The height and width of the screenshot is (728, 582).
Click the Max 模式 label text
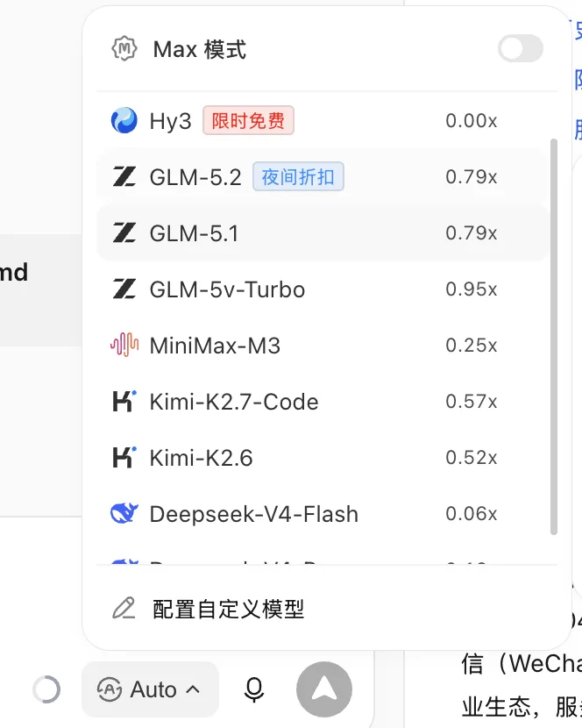[200, 49]
